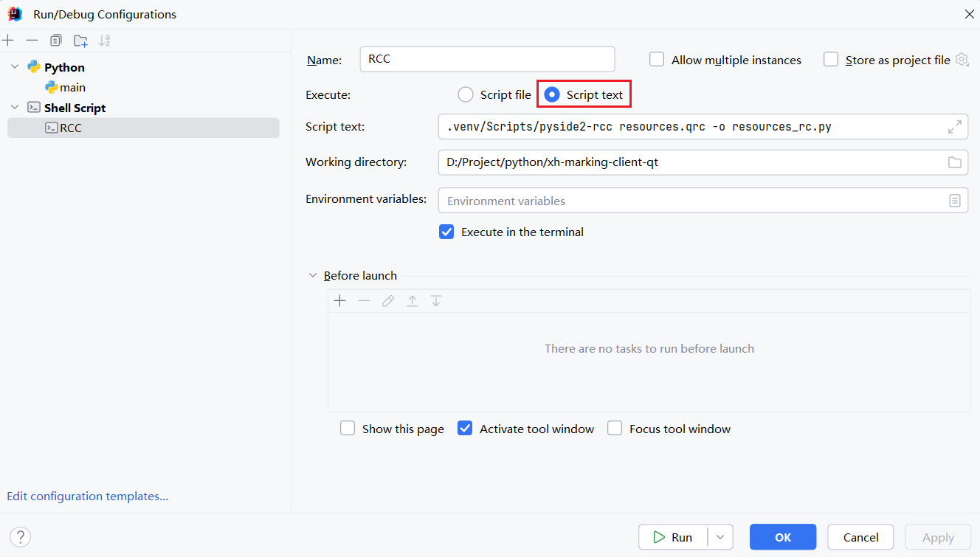Image resolution: width=980 pixels, height=557 pixels.
Task: Click the Sort Configurations alphabetically icon
Action: point(105,41)
